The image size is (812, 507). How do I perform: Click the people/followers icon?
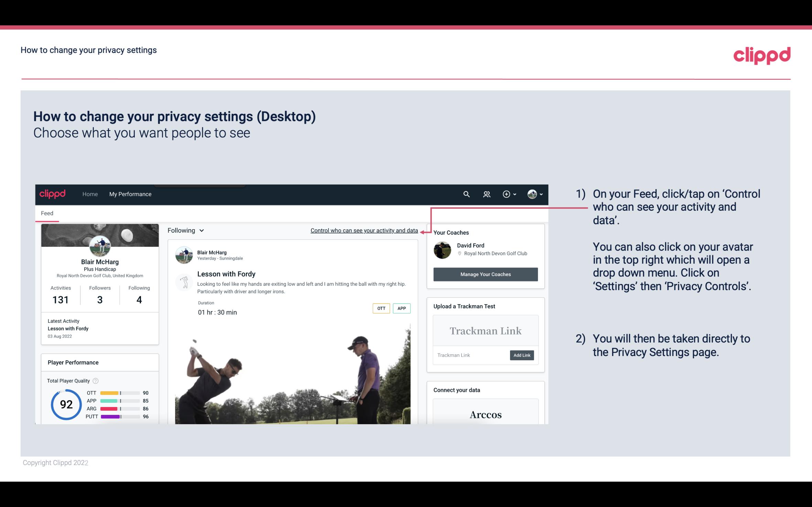(x=487, y=194)
